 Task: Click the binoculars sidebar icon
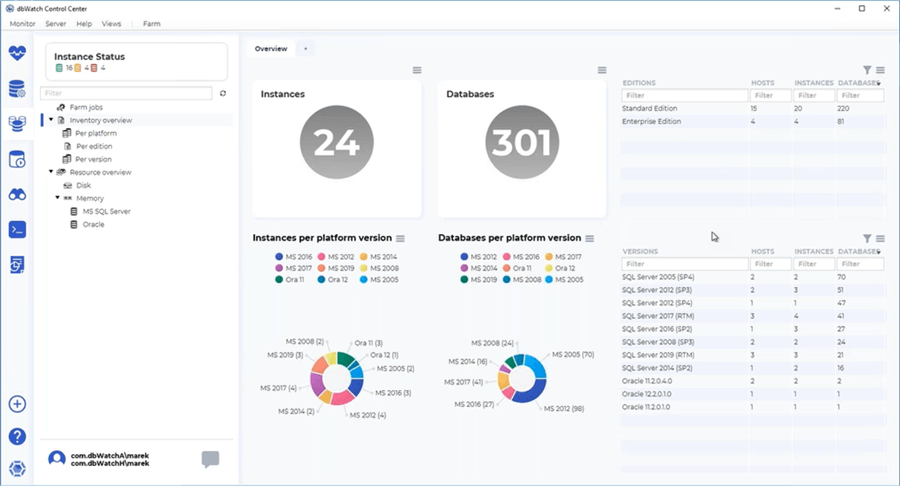(x=17, y=195)
